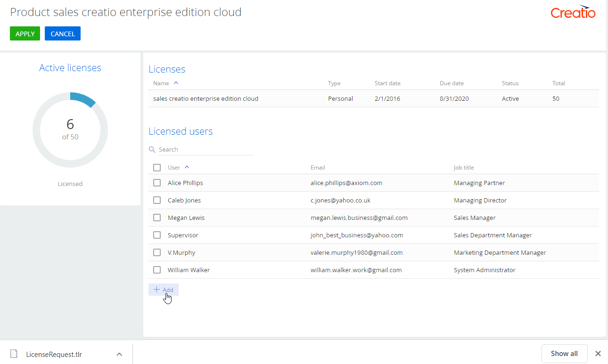The height and width of the screenshot is (364, 608).
Task: Click user name Supervisor
Action: click(183, 235)
